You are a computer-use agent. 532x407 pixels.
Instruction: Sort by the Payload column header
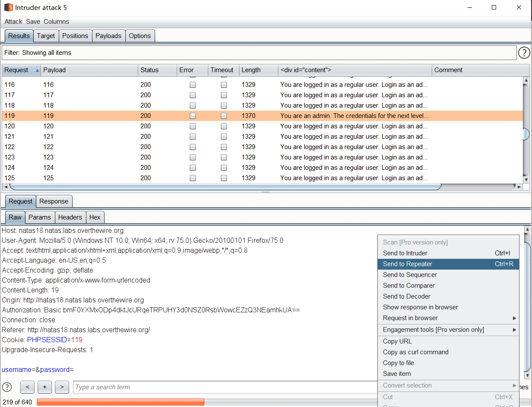pos(89,70)
